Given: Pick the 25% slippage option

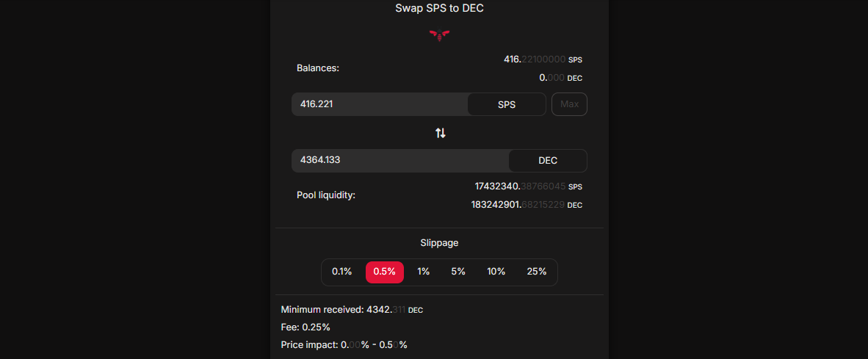Looking at the screenshot, I should coord(536,272).
